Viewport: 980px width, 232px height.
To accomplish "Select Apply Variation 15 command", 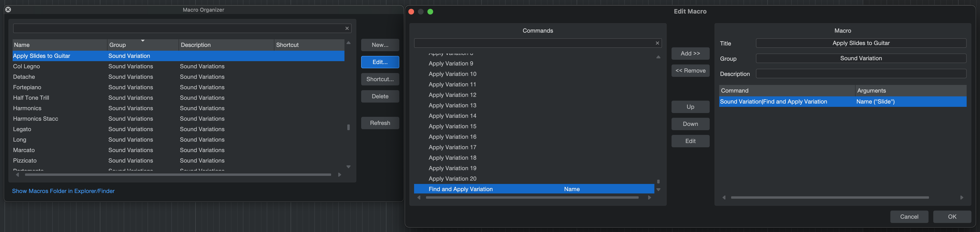I will pyautogui.click(x=534, y=126).
